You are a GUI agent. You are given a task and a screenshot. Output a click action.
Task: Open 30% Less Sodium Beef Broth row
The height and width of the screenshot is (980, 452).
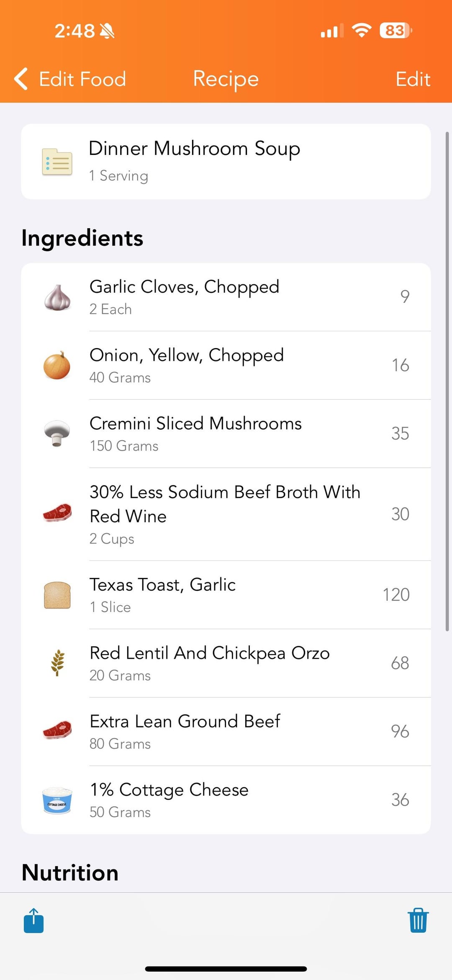(x=226, y=514)
